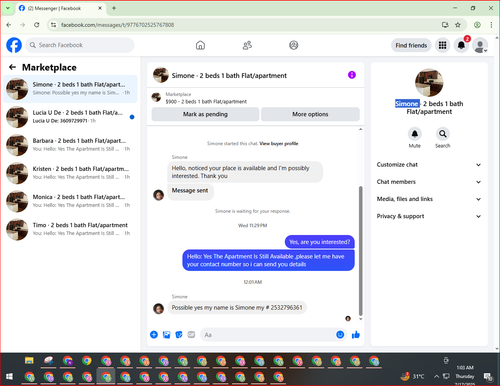
Task: Open File Explorer from the taskbar
Action: coord(29,360)
